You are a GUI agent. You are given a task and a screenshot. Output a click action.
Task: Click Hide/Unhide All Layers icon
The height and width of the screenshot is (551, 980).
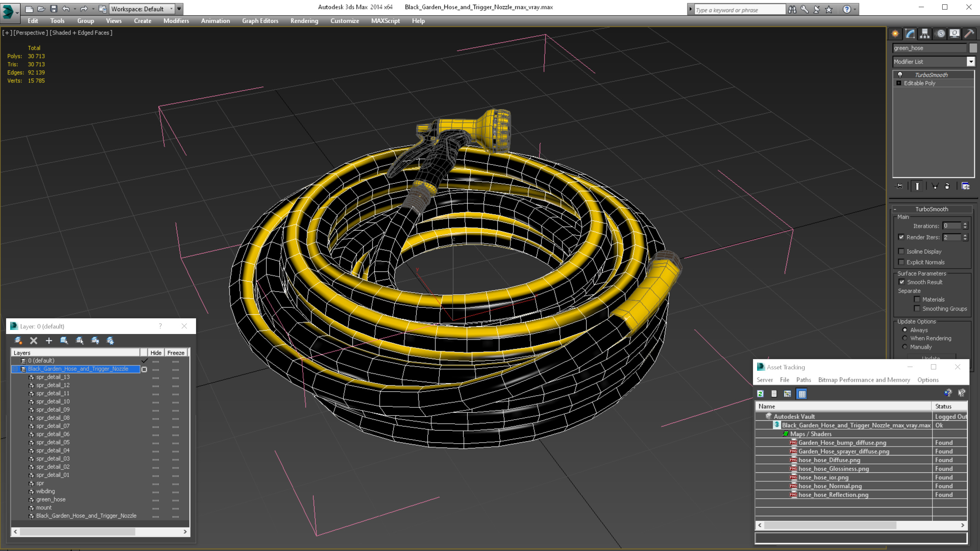point(95,340)
